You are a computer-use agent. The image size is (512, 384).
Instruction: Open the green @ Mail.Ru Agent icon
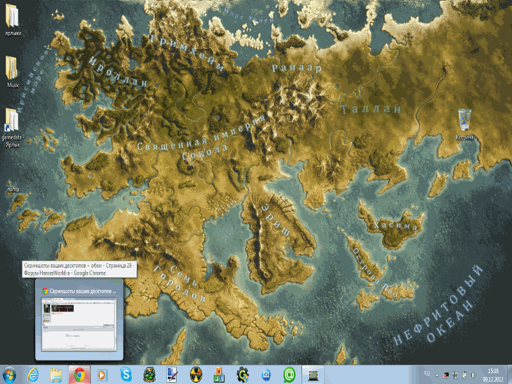[x=289, y=375]
